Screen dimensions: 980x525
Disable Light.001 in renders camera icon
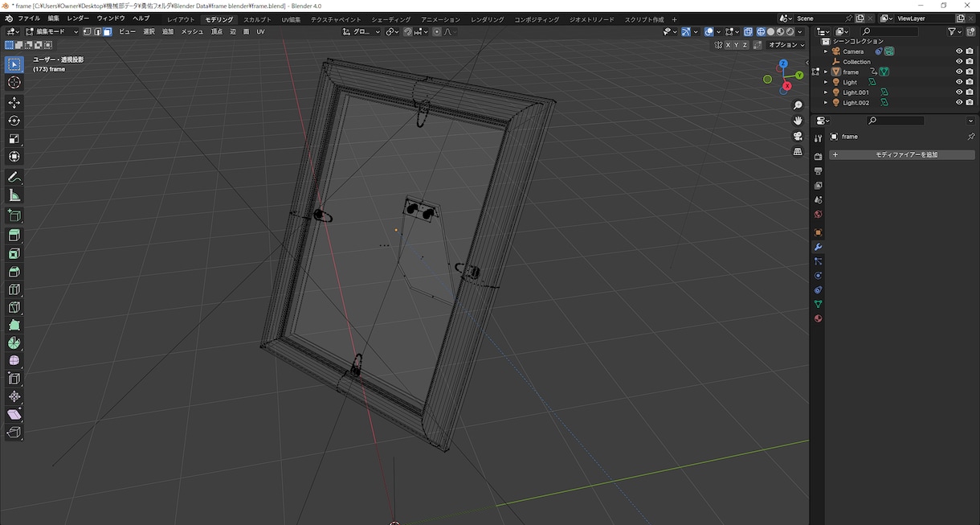click(970, 92)
